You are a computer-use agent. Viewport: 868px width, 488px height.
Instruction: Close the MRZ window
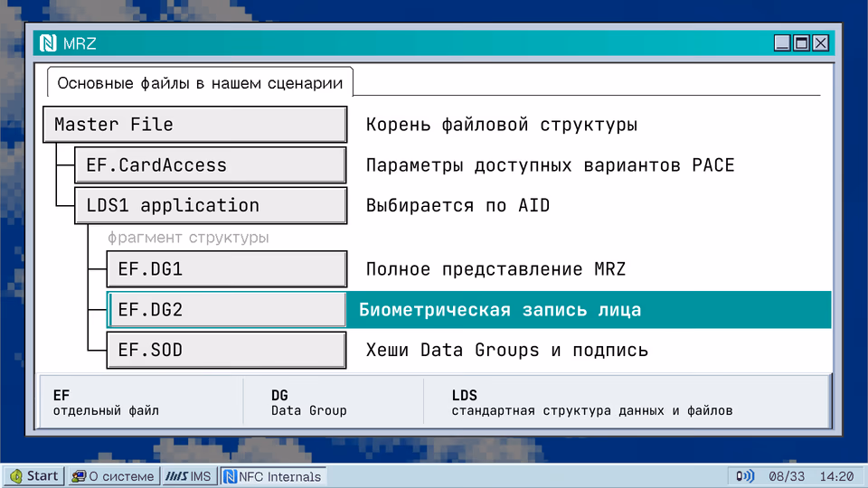(820, 42)
